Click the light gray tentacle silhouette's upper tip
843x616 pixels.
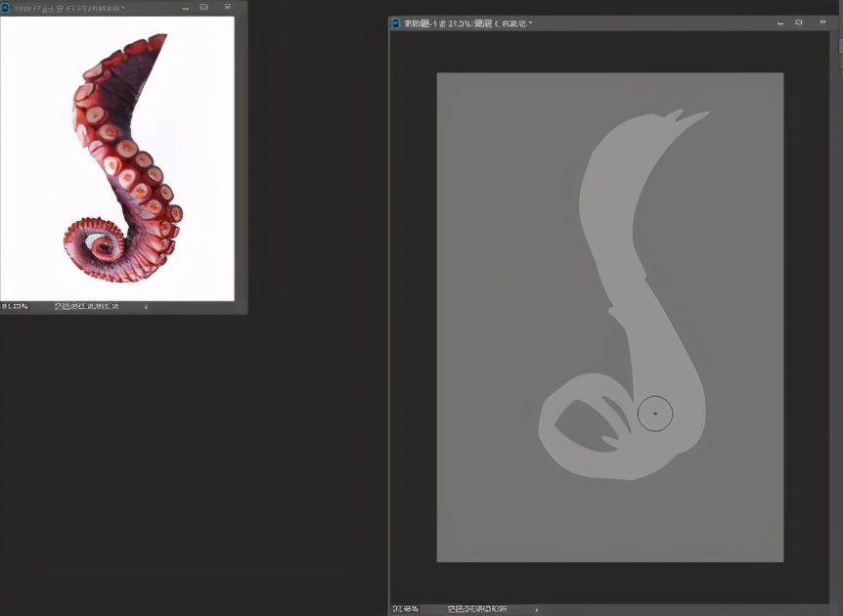coord(696,119)
